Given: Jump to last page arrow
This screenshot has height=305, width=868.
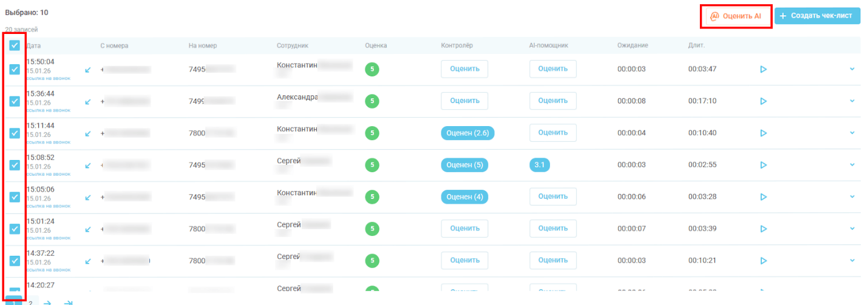Looking at the screenshot, I should 68,302.
